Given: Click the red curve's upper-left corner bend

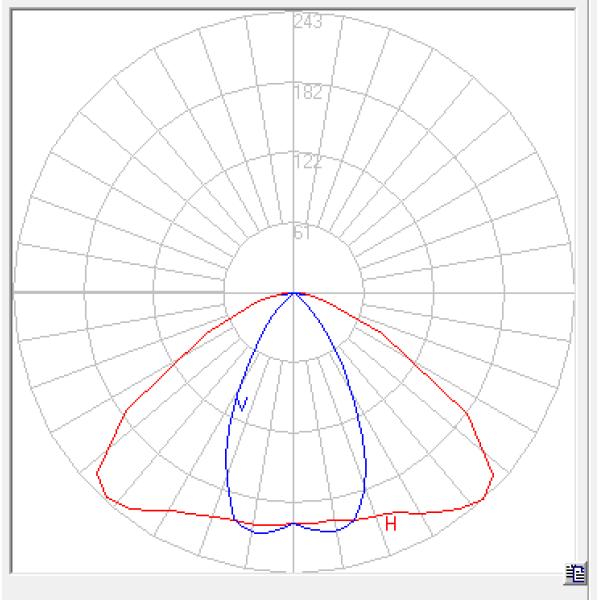Looking at the screenshot, I should tap(124, 411).
